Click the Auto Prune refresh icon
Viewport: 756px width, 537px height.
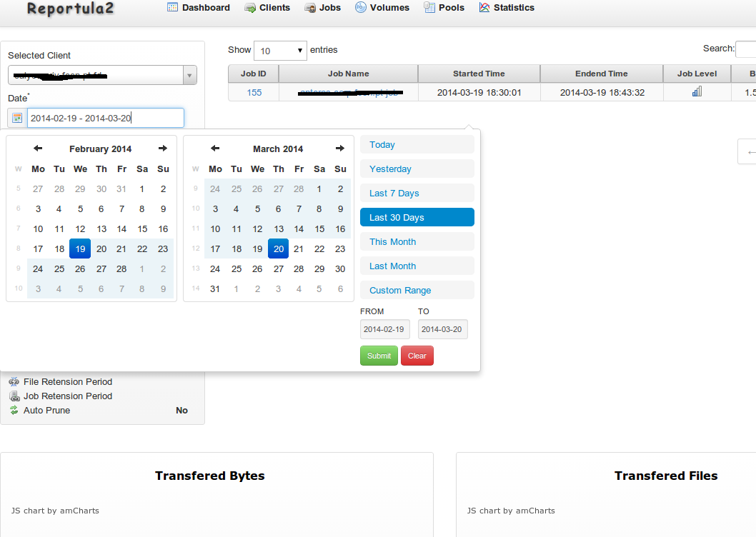coord(15,410)
